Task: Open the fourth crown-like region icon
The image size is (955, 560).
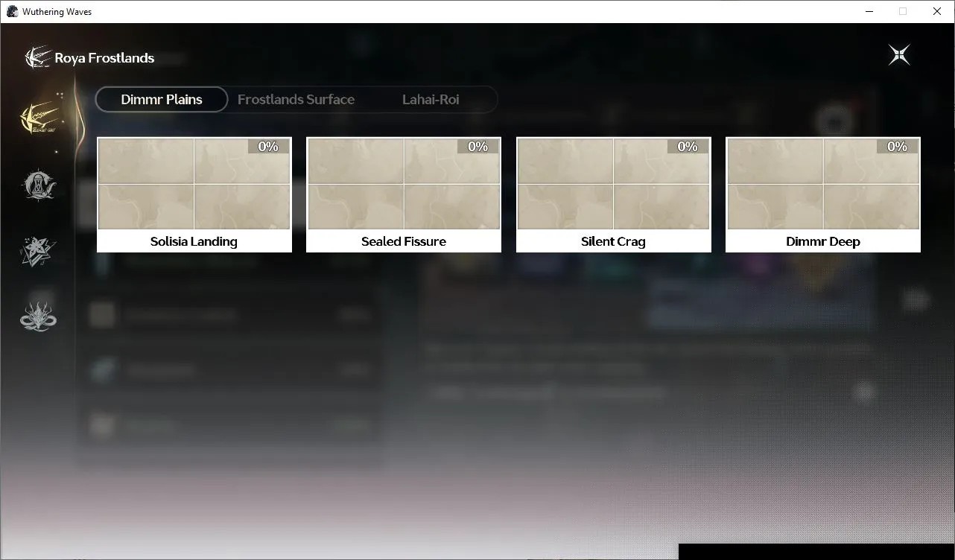Action: 39,316
